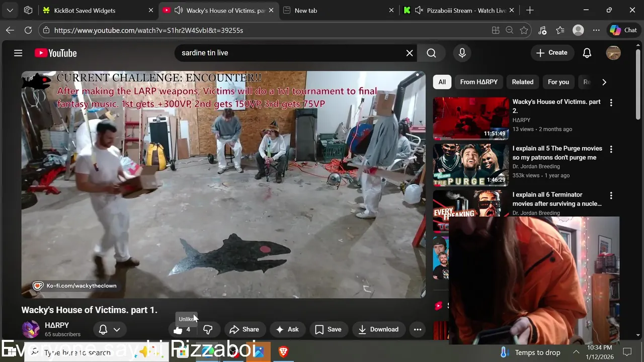Open the Brave browser taskbar icon
644x362 pixels.
(x=283, y=352)
